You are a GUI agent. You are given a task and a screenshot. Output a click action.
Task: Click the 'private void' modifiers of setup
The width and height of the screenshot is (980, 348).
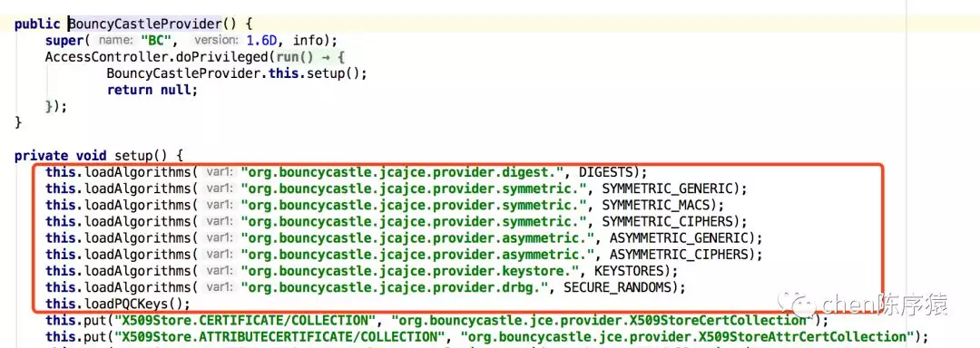pos(61,155)
